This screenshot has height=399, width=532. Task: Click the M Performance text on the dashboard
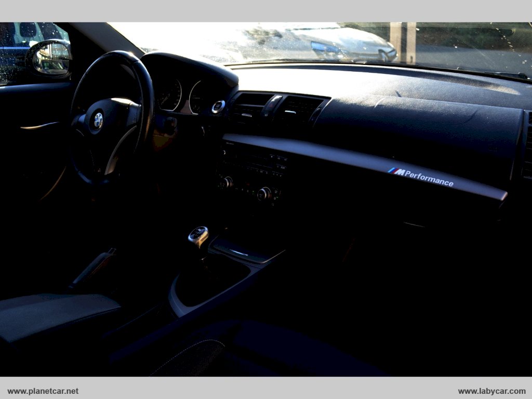tap(421, 177)
